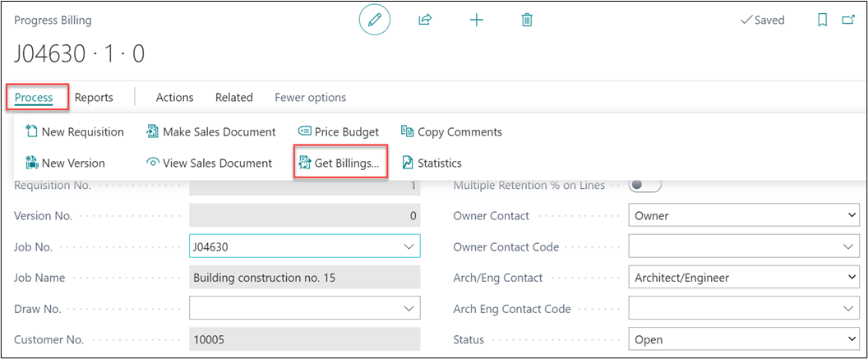Viewport: 868px width, 359px height.
Task: Click the pencil edit icon
Action: [x=374, y=21]
